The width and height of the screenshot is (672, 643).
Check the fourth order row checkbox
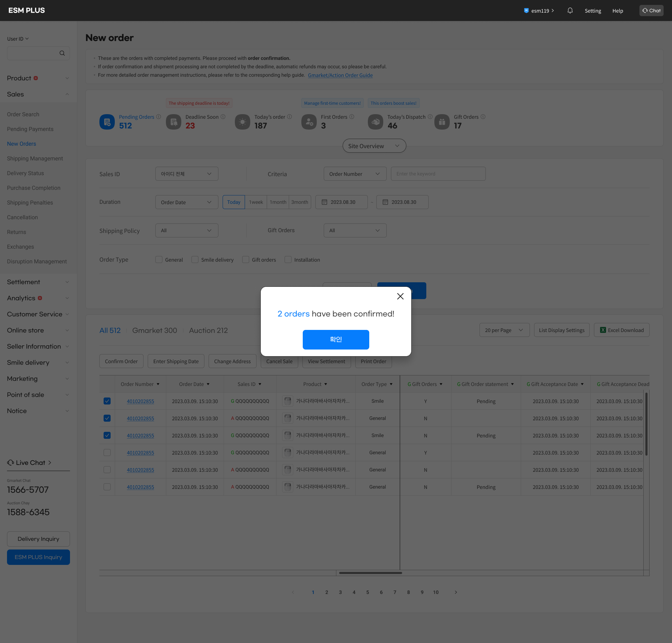(x=107, y=452)
